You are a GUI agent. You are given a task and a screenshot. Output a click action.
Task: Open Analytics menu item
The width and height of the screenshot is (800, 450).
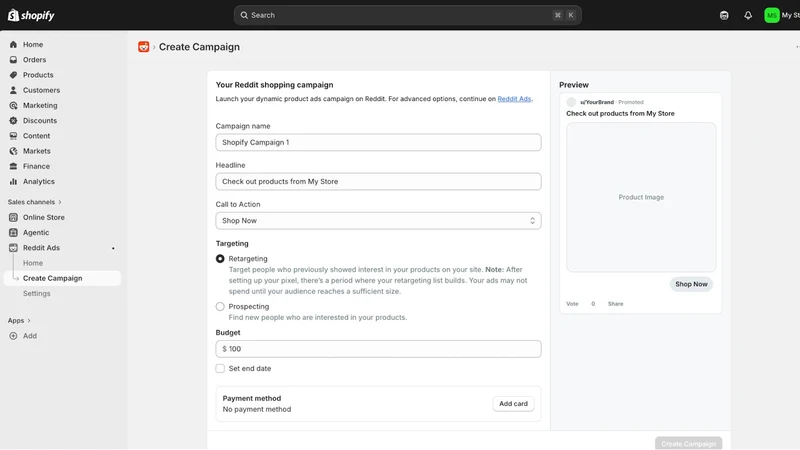(39, 182)
